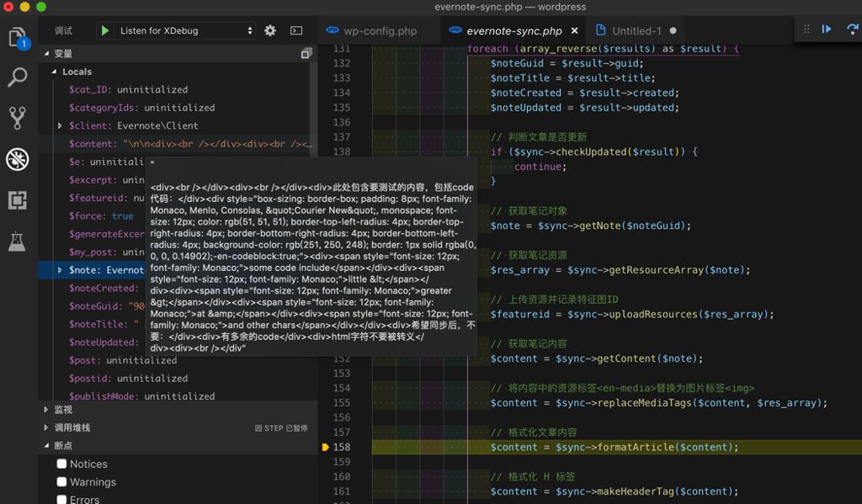Viewport: 862px width, 504px height.
Task: Open launch.json with the gear icon
Action: (270, 30)
